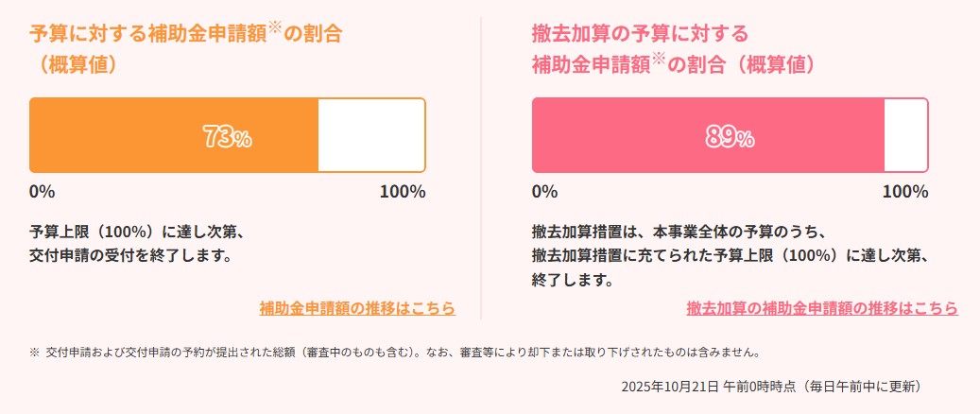Open the 補助金申請額の推移はこちら link
This screenshot has height=414, width=980.
pyautogui.click(x=357, y=308)
